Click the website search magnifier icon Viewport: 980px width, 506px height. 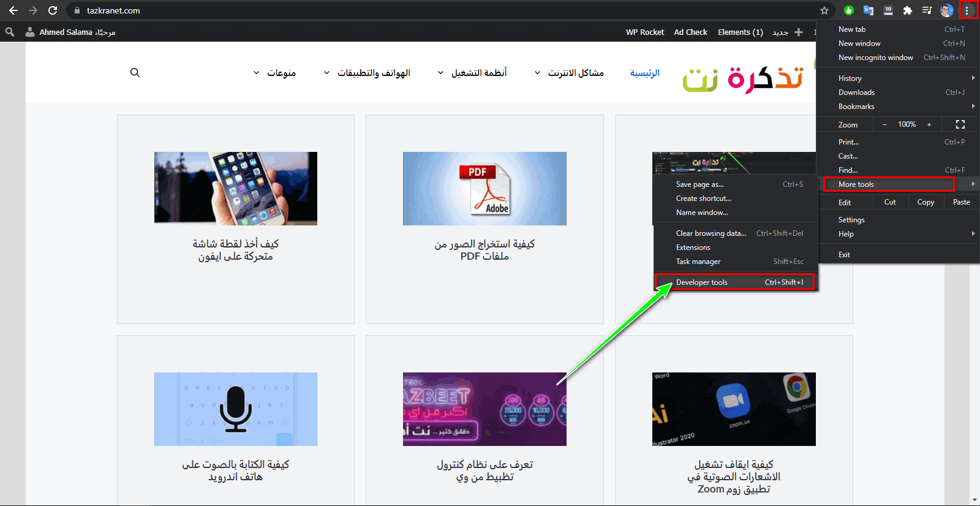coord(135,73)
